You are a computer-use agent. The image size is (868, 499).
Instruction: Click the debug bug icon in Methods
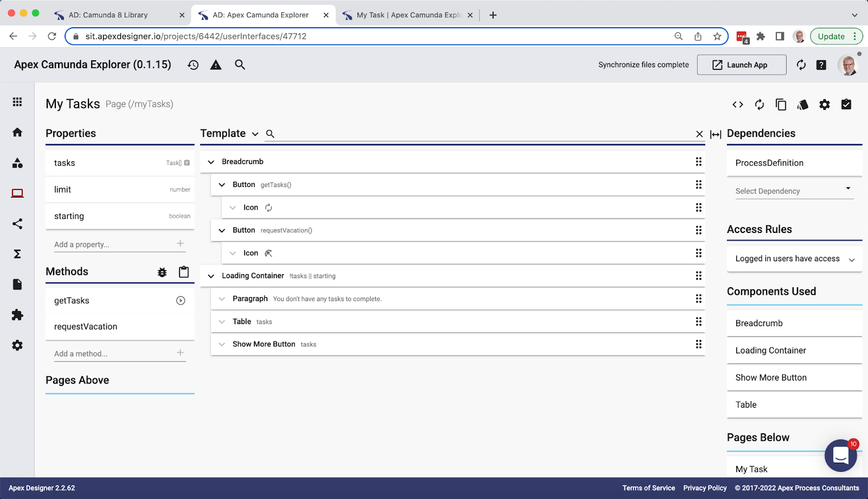pos(162,273)
